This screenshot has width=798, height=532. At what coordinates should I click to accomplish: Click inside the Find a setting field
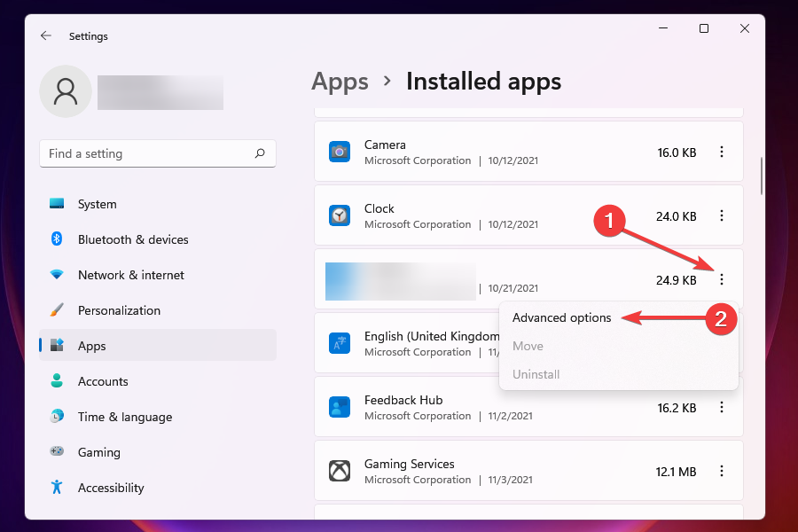click(157, 153)
